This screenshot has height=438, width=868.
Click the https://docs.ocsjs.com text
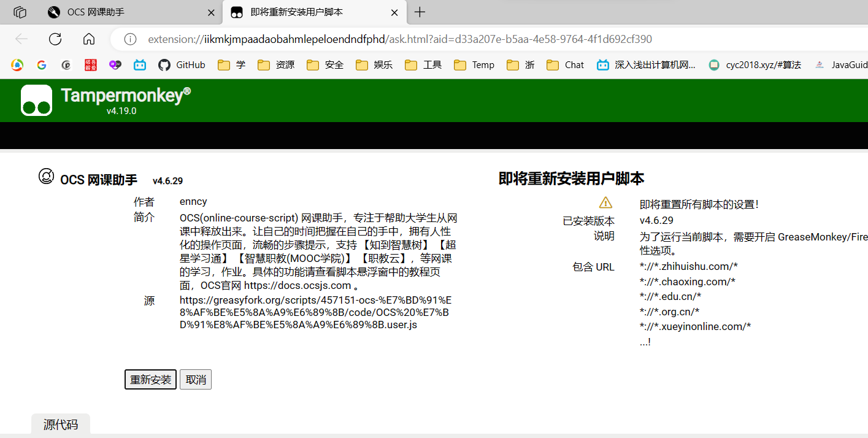tap(298, 285)
